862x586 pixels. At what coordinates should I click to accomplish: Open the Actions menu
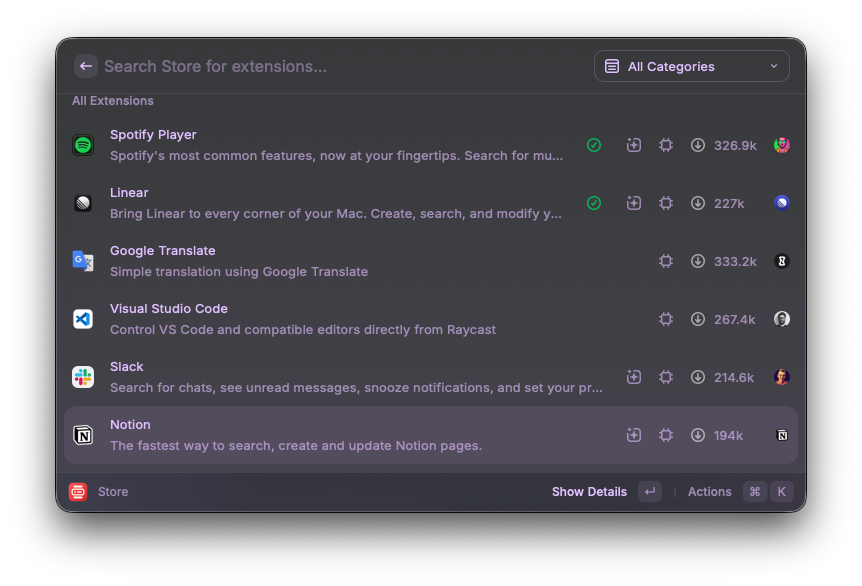coord(710,491)
